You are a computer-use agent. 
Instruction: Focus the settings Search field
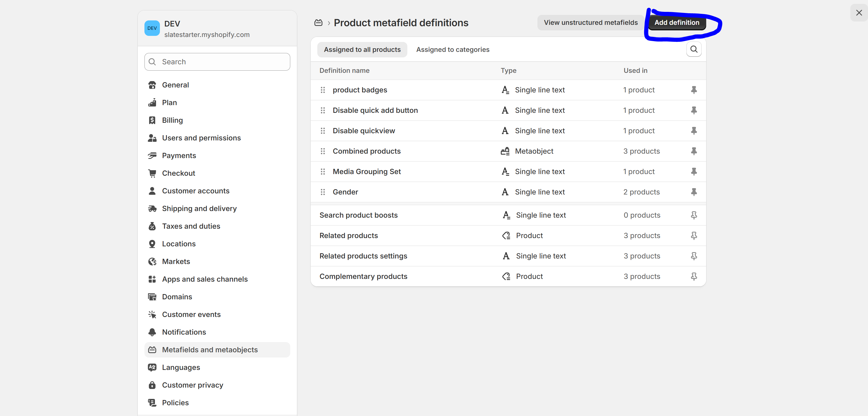tap(217, 62)
